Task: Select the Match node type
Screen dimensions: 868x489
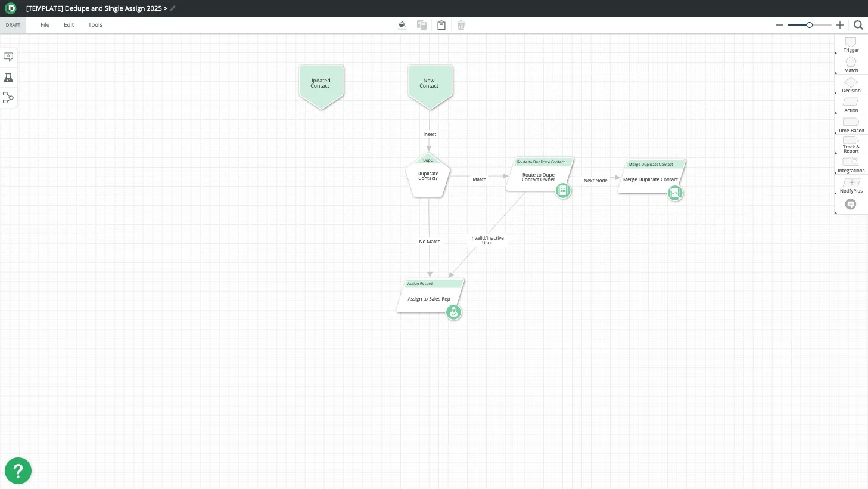Action: [851, 65]
